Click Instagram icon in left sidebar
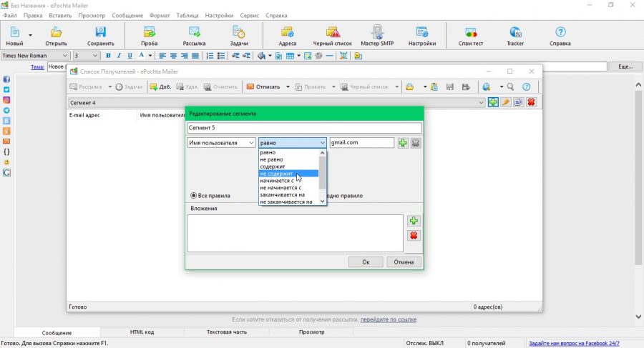The height and width of the screenshot is (348, 644). (6, 100)
